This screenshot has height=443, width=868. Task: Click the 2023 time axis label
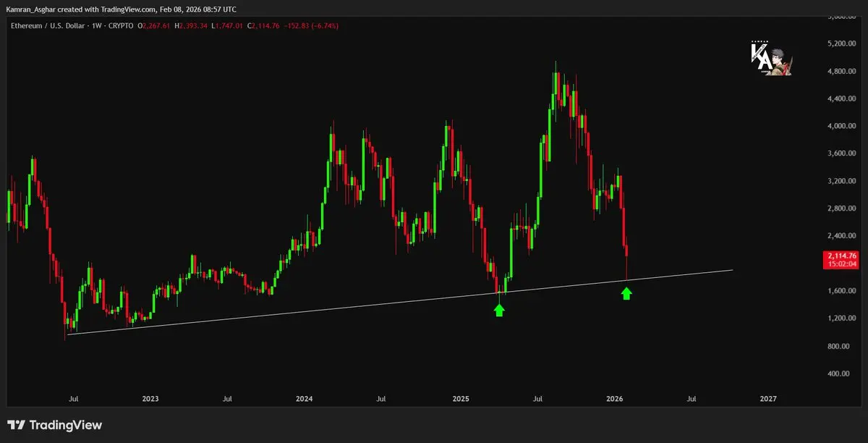pos(150,399)
